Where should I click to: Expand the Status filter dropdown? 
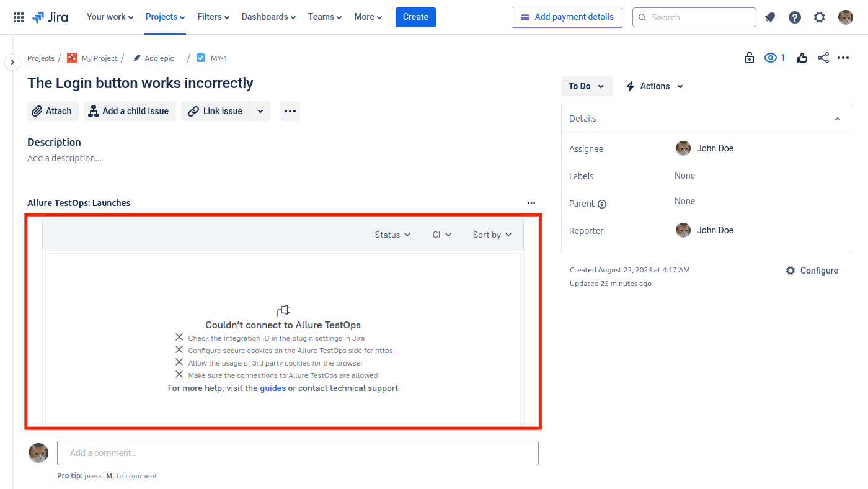pos(392,235)
